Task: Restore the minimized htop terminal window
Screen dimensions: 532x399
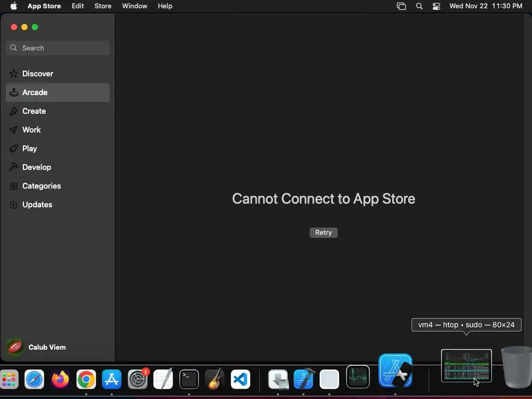Action: point(466,366)
